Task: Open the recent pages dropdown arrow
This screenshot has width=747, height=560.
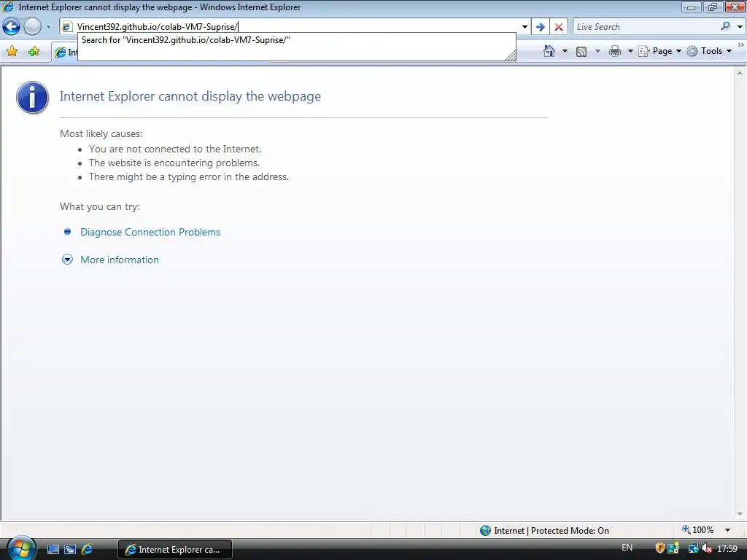Action: click(48, 27)
